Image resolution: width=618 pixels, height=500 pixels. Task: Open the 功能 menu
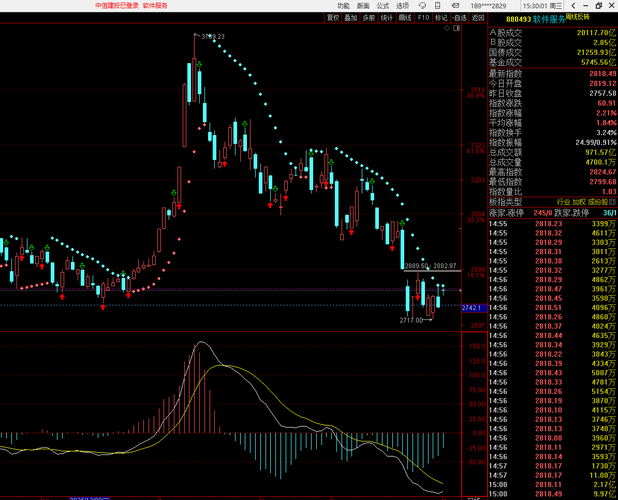click(343, 6)
